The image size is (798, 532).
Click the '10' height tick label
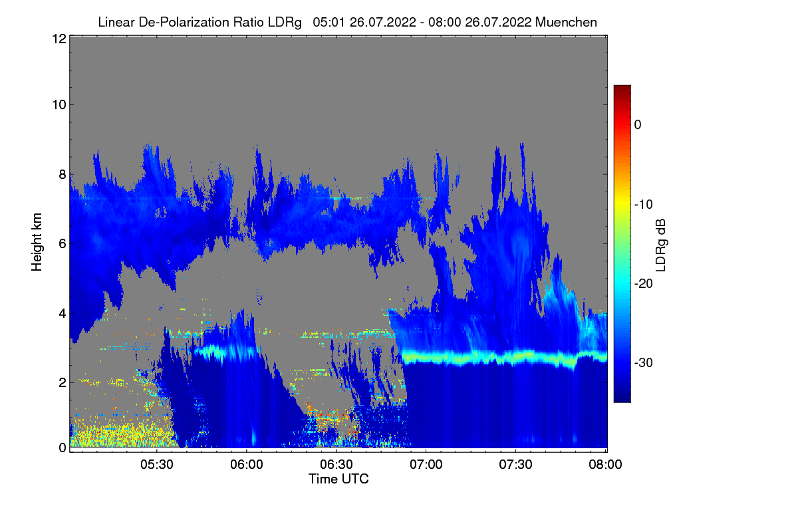58,104
